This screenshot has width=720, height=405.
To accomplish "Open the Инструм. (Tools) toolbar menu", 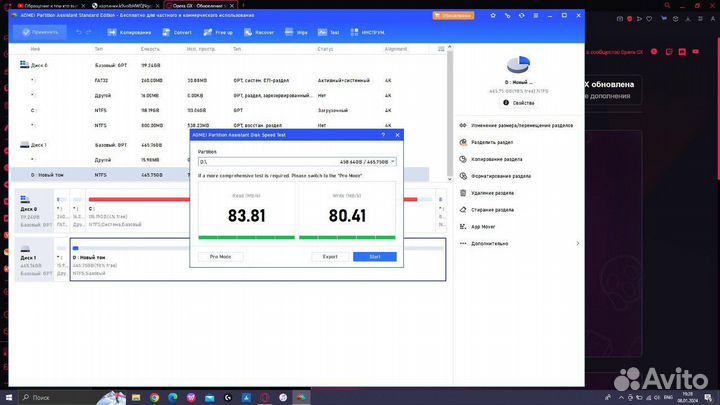I will (x=367, y=32).
